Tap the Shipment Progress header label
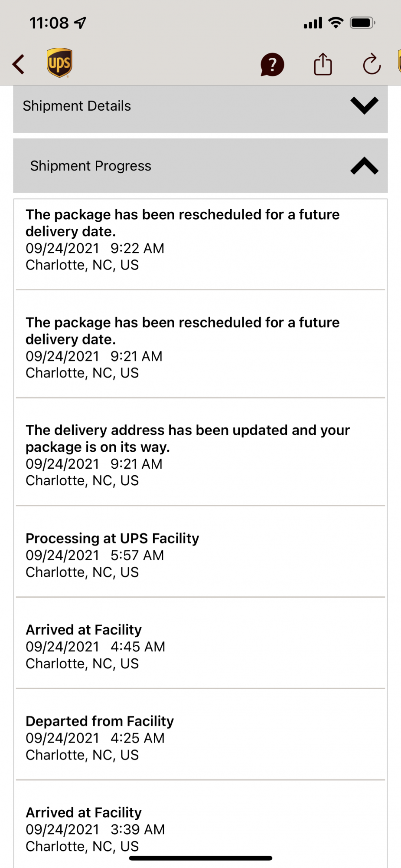Viewport: 401px width, 868px height. click(91, 166)
